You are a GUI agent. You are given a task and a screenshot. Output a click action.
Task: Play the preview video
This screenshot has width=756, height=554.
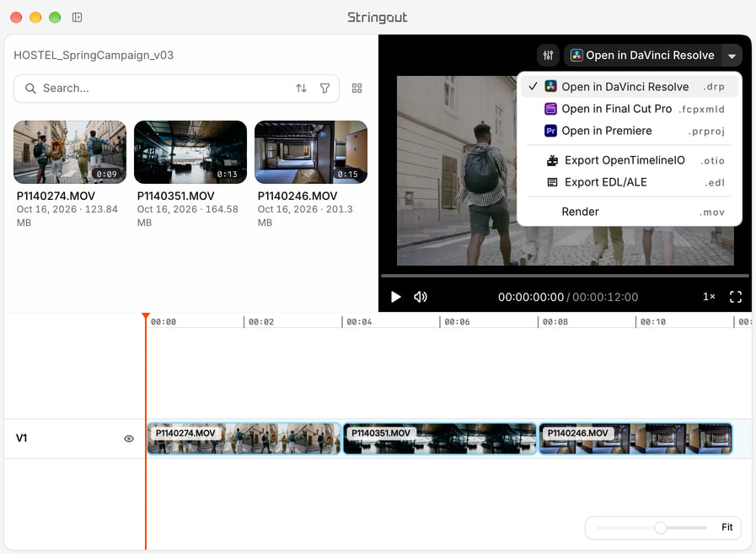(396, 297)
